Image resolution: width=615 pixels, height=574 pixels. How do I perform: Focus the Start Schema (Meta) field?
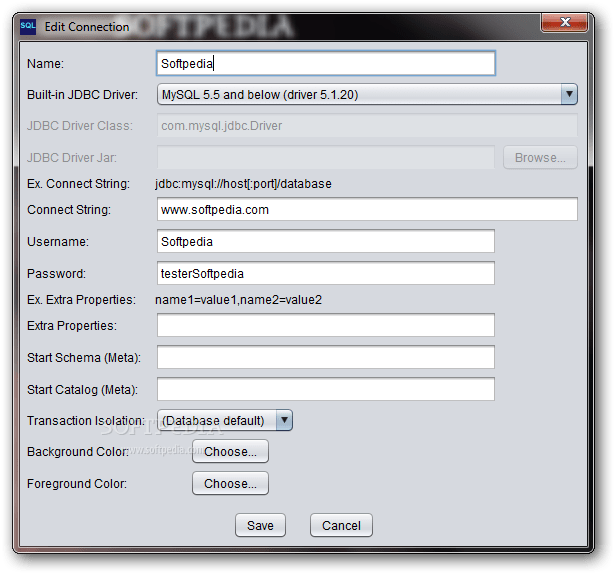click(326, 357)
